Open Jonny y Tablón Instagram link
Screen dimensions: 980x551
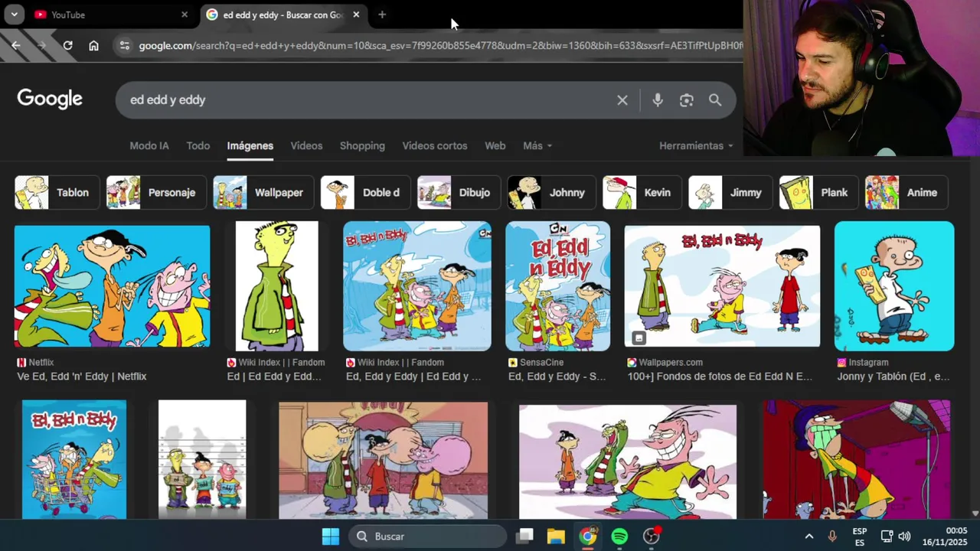click(893, 377)
